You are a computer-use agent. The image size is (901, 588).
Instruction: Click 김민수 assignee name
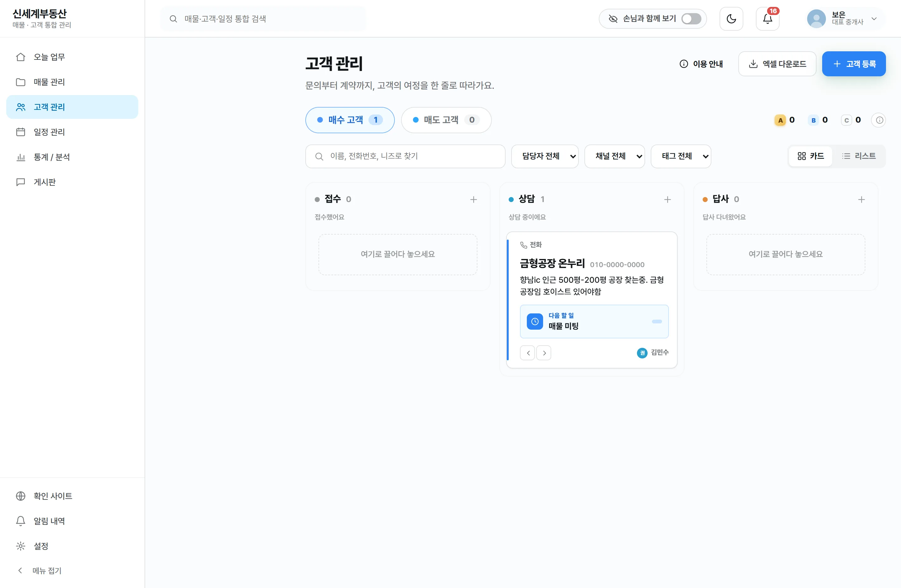pyautogui.click(x=660, y=352)
